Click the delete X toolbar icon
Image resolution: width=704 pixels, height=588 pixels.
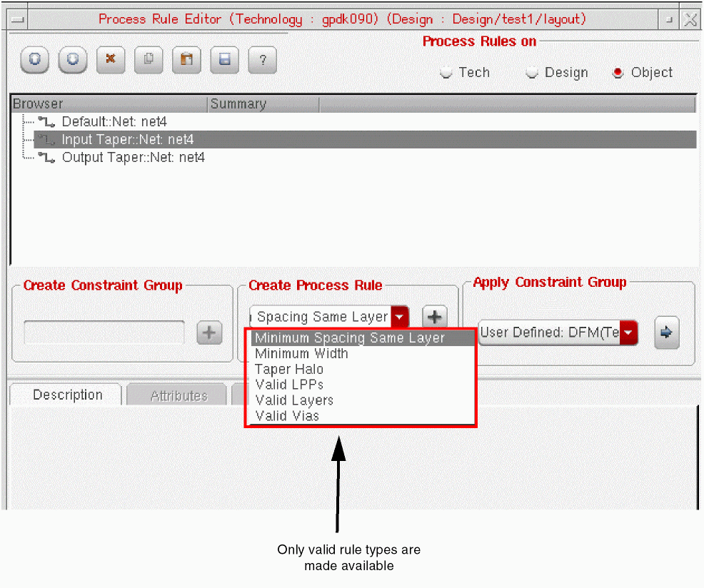point(111,59)
